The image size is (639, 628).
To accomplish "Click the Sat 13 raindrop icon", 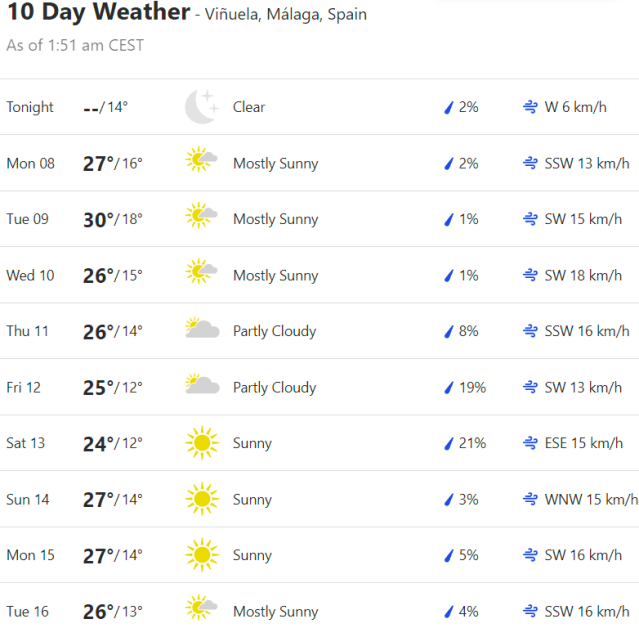I will pos(449,443).
